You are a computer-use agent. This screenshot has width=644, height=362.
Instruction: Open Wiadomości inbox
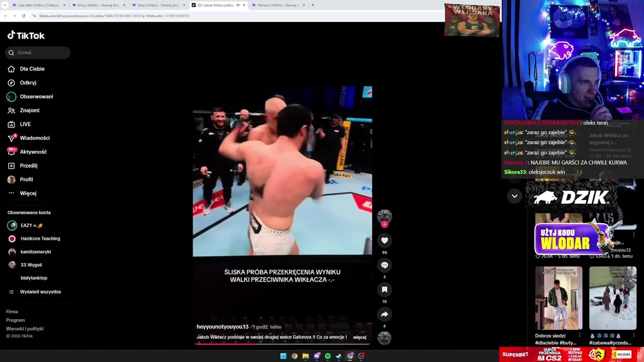[x=35, y=138]
